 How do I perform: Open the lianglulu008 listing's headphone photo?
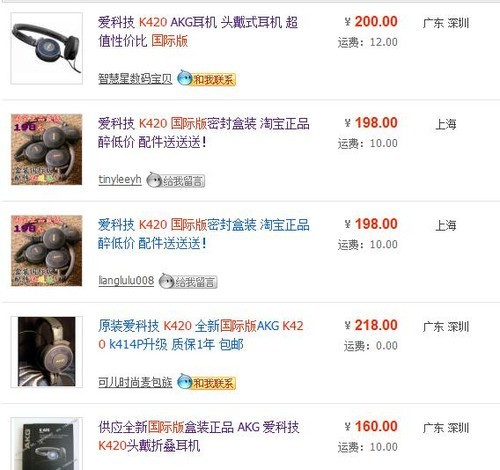(x=47, y=251)
